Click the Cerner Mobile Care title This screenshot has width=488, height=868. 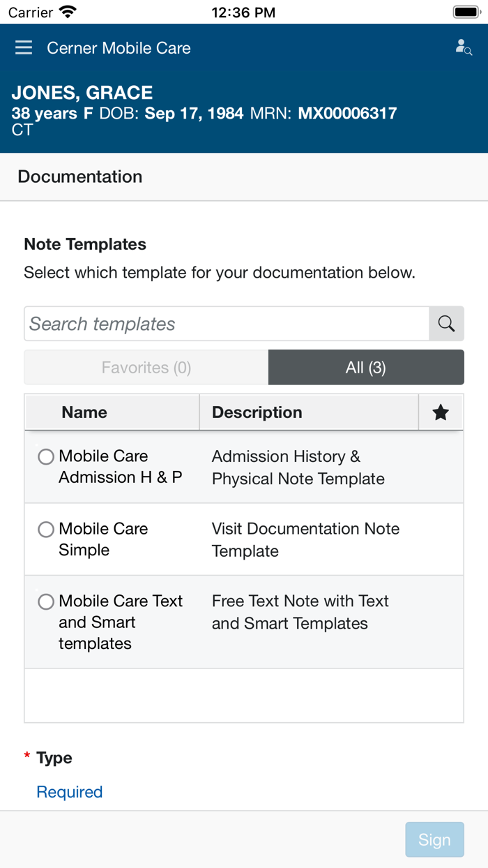119,48
